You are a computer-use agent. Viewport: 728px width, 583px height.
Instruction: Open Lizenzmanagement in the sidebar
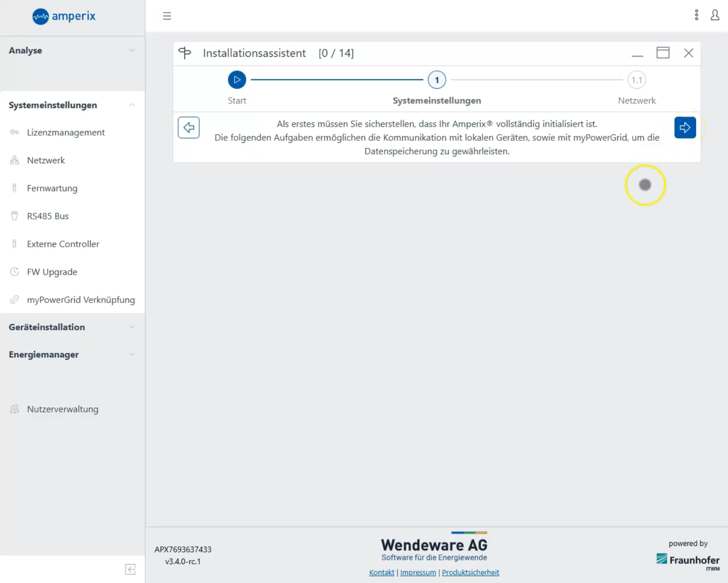[72, 132]
